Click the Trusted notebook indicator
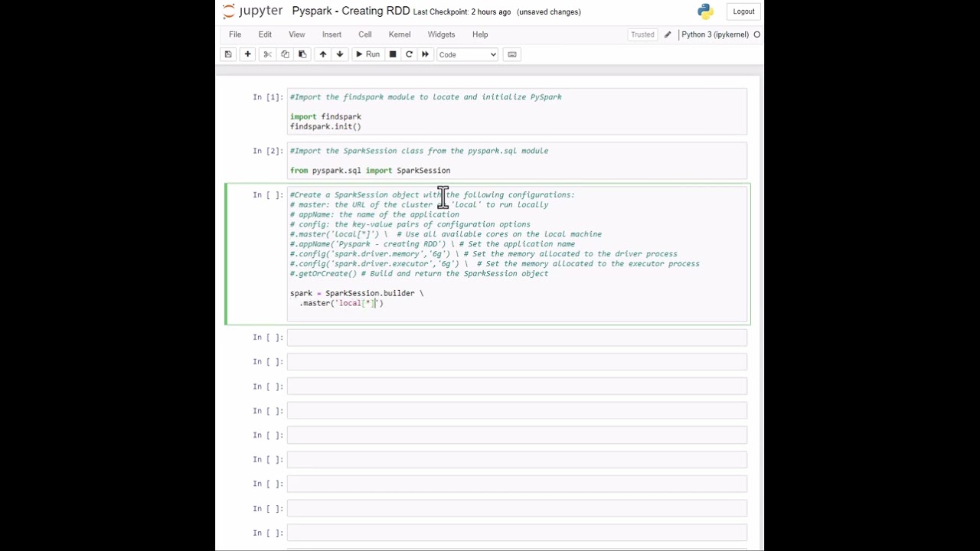980x551 pixels. click(x=642, y=34)
